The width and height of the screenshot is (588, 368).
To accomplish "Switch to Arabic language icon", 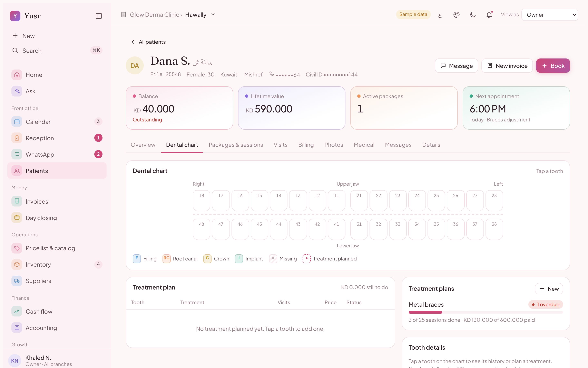I will click(440, 15).
